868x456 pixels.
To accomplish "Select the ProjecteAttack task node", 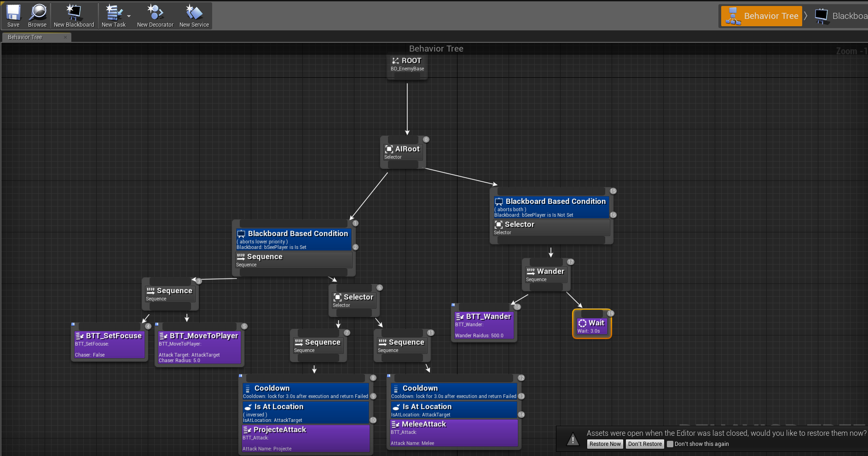I will [306, 439].
